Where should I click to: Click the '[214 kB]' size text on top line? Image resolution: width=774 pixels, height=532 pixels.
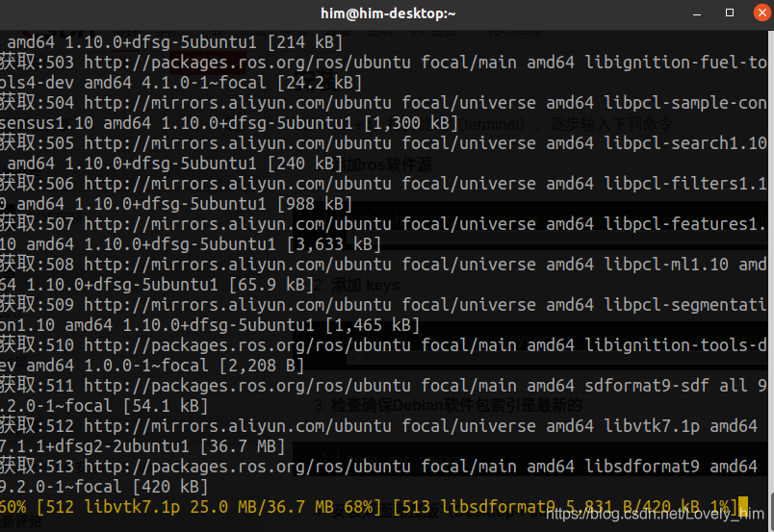click(x=305, y=42)
